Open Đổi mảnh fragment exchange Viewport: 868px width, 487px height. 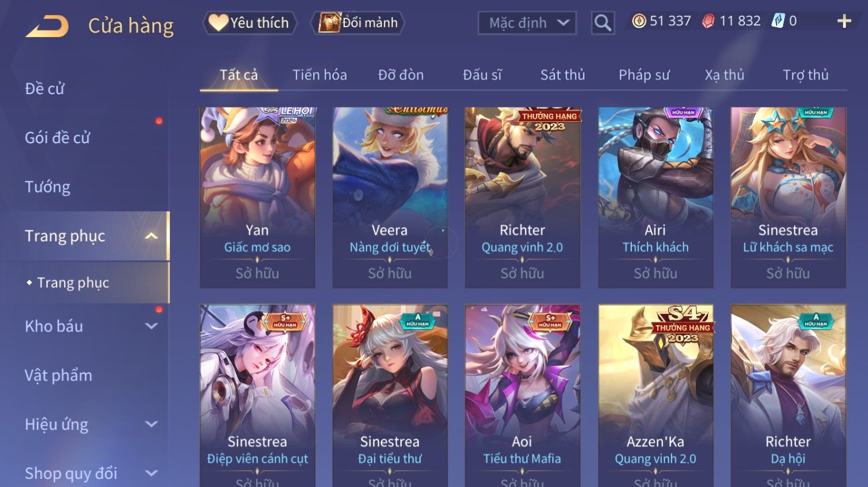(x=358, y=23)
